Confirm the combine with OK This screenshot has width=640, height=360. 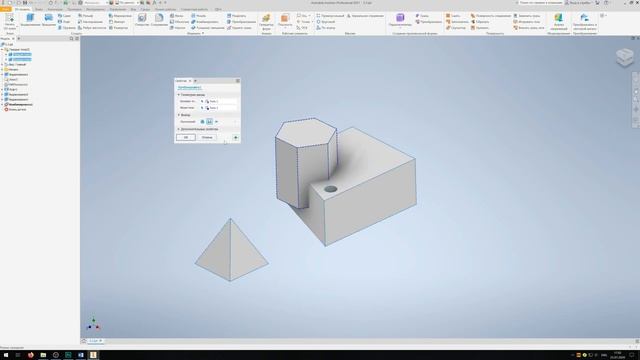pyautogui.click(x=186, y=138)
